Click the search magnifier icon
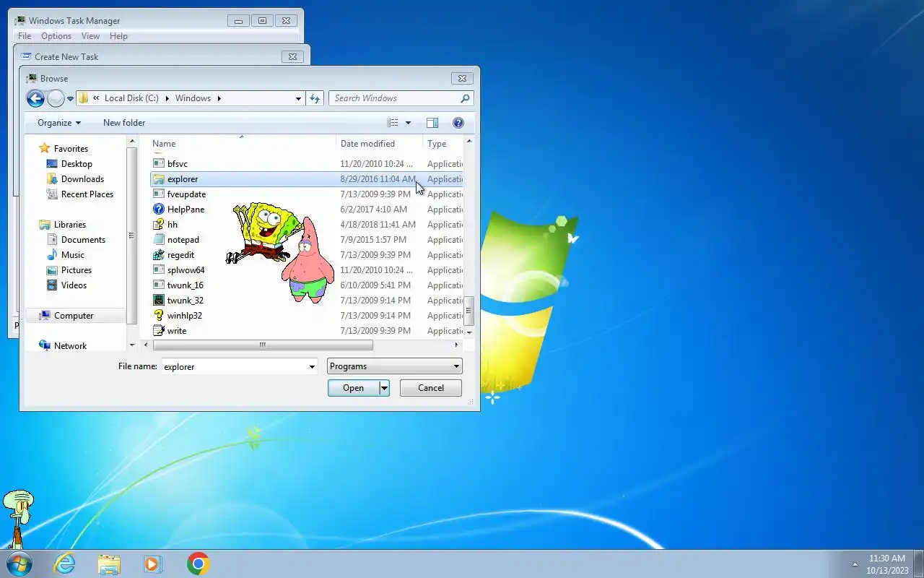This screenshot has height=578, width=924. [x=465, y=98]
